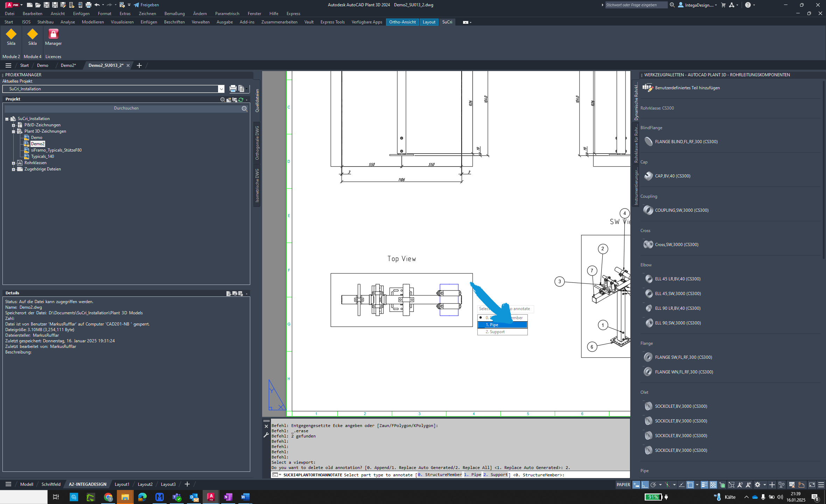The width and height of the screenshot is (826, 504).
Task: Toggle Ortho-Ansicht view button active state
Action: pyautogui.click(x=402, y=22)
